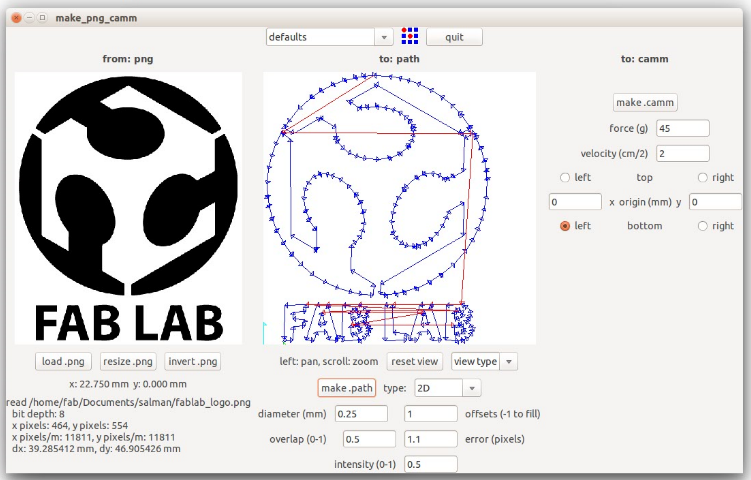Click the 'dx: 39.285412 mm' dimension text

click(x=96, y=449)
